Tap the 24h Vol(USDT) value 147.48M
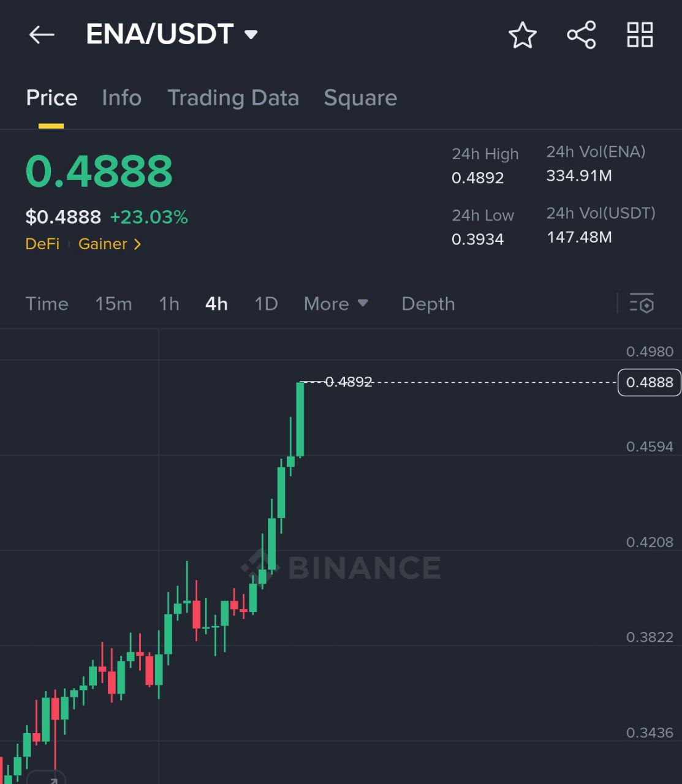 579,237
